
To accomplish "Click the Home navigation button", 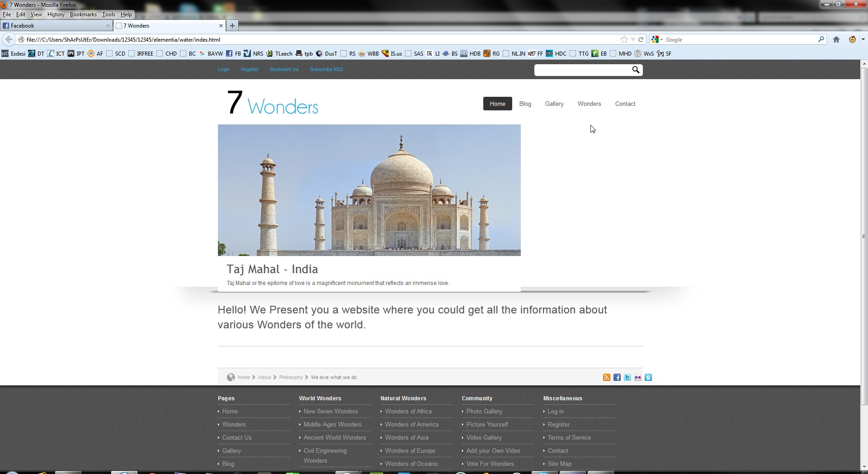I will [497, 104].
